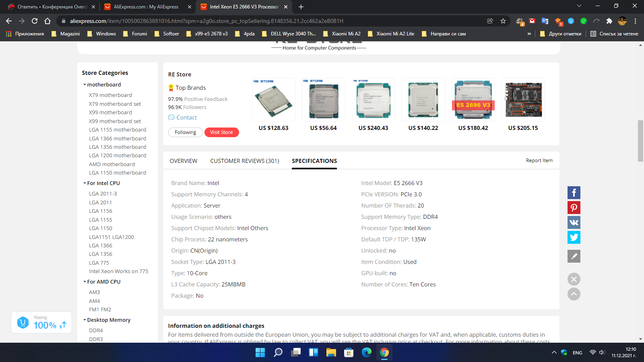Image resolution: width=644 pixels, height=362 pixels.
Task: Collapse the For Intel CPU category
Action: pos(101,183)
